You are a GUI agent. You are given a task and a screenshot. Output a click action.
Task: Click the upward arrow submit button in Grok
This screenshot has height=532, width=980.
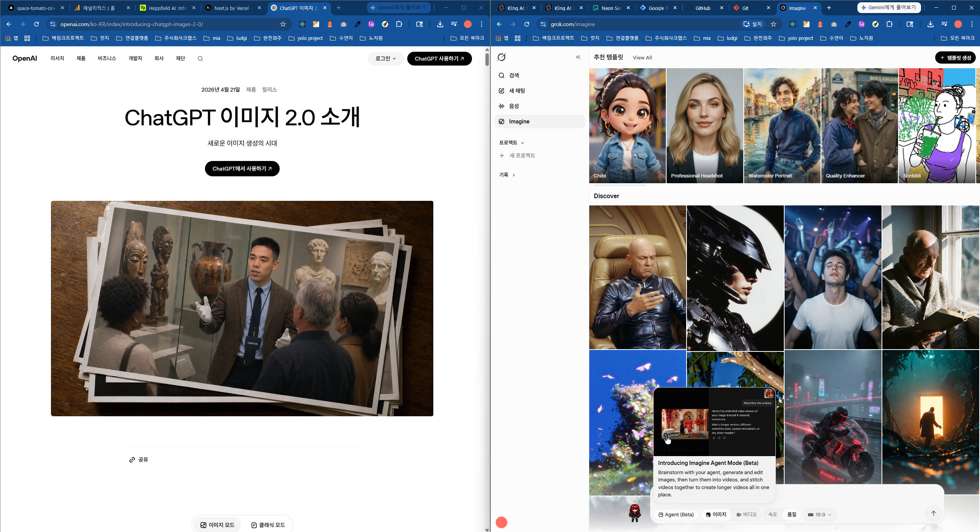coord(933,513)
